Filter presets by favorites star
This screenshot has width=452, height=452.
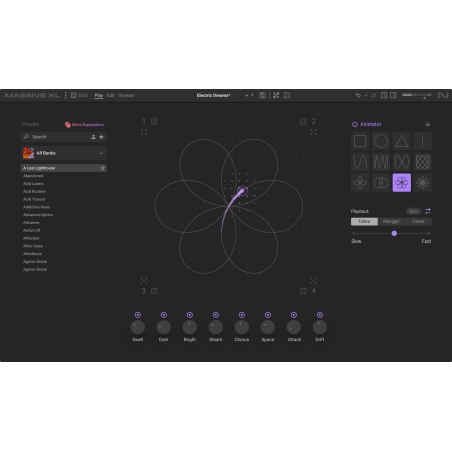(101, 137)
